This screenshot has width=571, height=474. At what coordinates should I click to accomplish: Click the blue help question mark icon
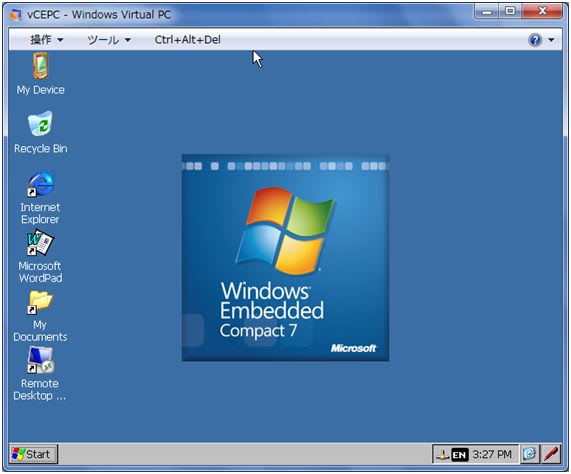pos(535,40)
